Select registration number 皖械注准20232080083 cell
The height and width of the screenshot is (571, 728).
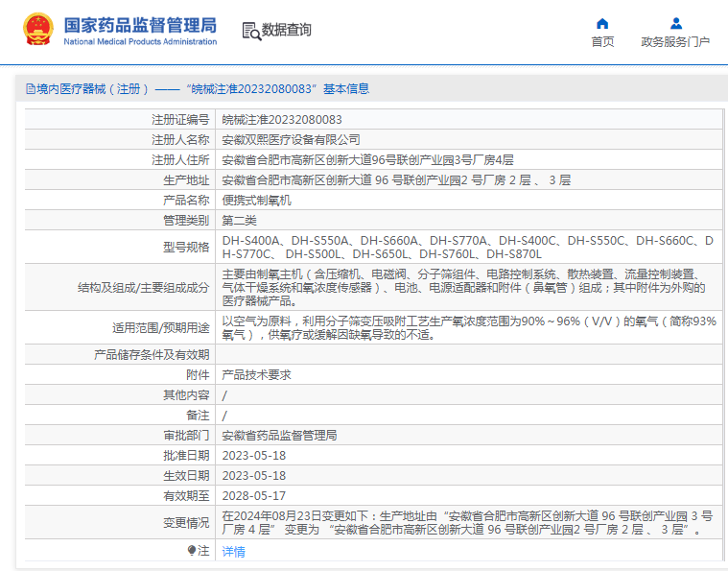point(282,120)
